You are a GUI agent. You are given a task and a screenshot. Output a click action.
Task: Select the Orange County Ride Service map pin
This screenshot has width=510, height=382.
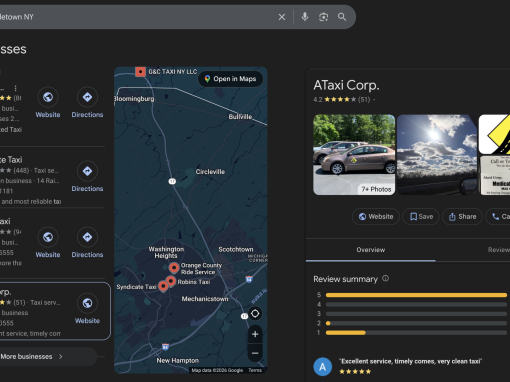point(174,268)
